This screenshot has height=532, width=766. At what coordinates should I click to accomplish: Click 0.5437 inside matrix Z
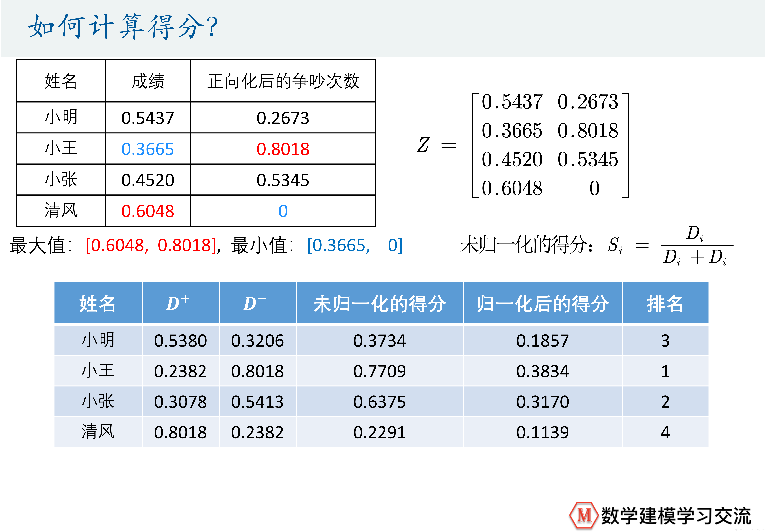click(x=512, y=102)
